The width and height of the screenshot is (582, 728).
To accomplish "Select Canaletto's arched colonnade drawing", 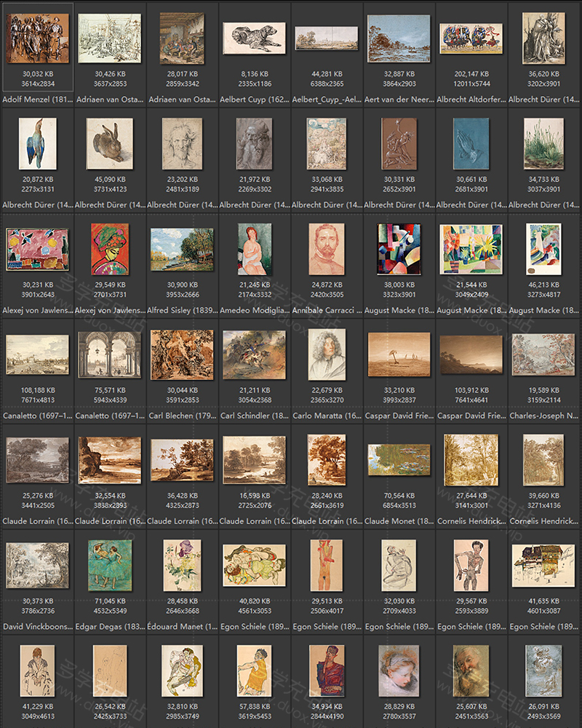I will tap(109, 355).
